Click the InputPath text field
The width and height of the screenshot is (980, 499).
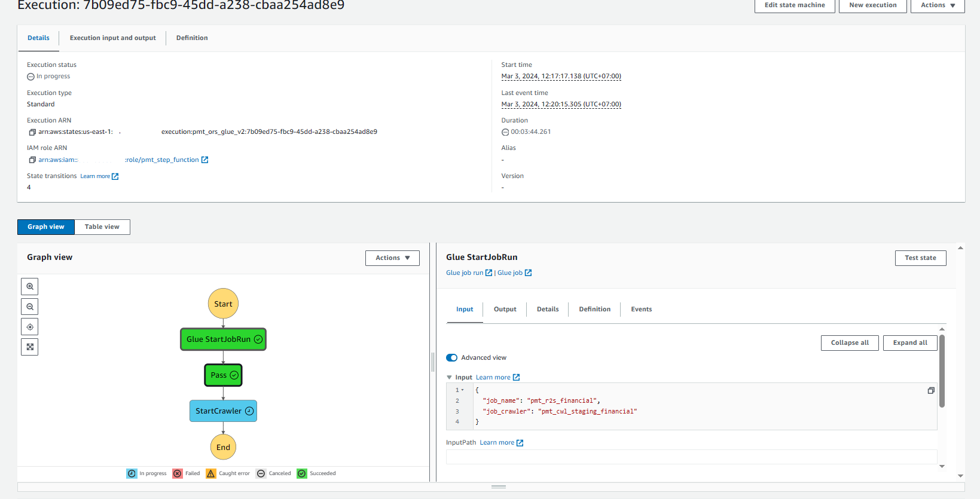click(x=691, y=457)
